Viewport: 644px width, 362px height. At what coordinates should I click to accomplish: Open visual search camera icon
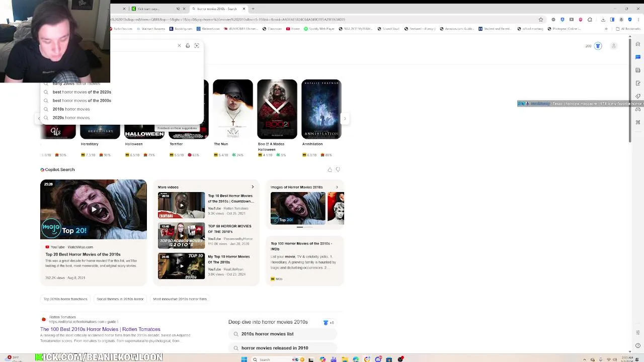[x=197, y=46]
